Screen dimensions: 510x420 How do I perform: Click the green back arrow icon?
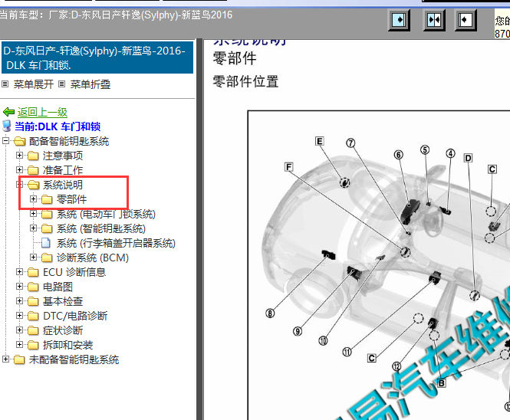tap(8, 112)
